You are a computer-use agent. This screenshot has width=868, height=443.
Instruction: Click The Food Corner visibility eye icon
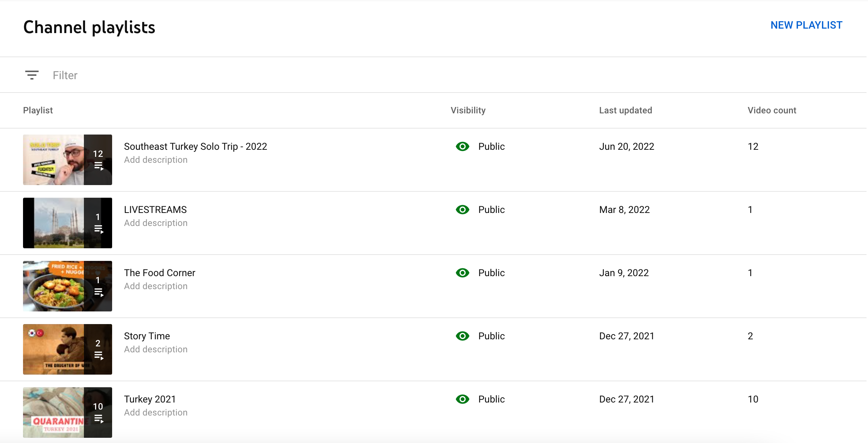(462, 273)
